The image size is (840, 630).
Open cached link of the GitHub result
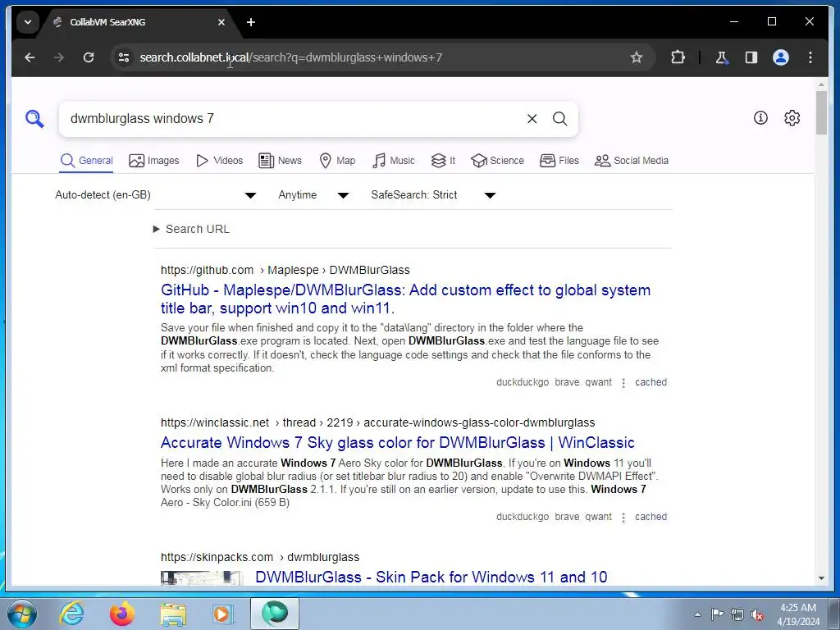click(x=651, y=382)
